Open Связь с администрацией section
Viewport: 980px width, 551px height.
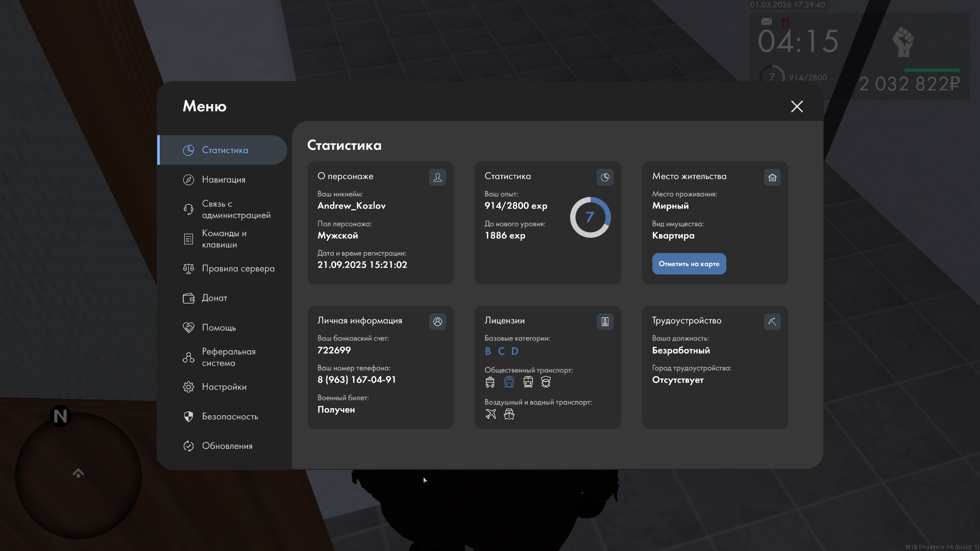[236, 209]
